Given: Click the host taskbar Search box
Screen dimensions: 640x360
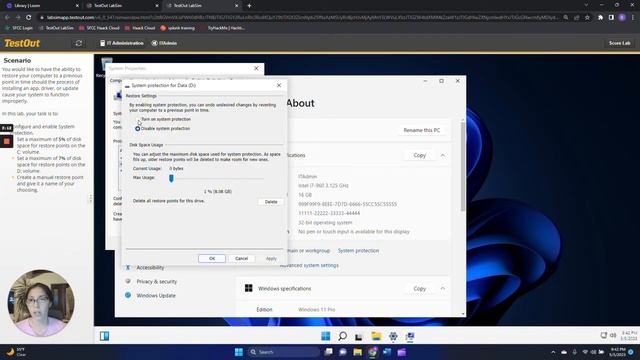Looking at the screenshot, I should [x=284, y=352].
